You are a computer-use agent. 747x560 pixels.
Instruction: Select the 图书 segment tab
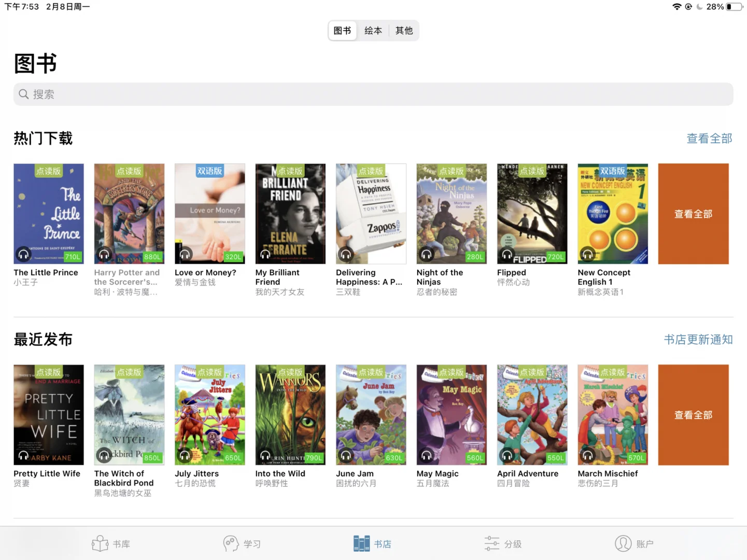click(342, 31)
